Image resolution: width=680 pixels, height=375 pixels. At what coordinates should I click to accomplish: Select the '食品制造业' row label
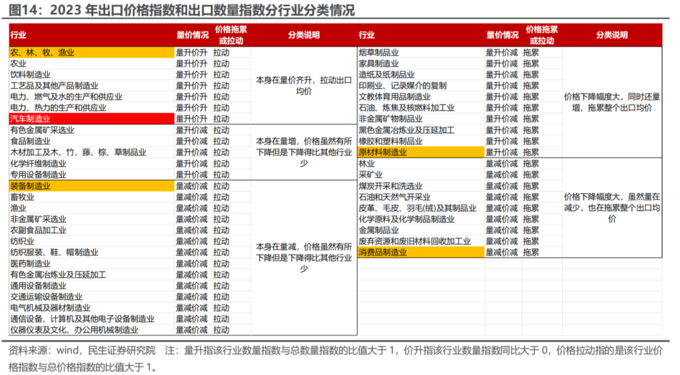coord(30,141)
